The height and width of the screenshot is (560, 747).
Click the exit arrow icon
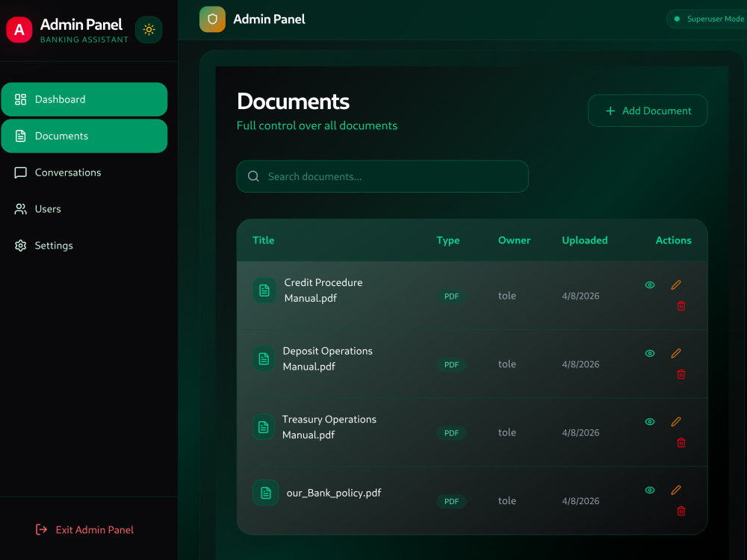click(x=41, y=529)
